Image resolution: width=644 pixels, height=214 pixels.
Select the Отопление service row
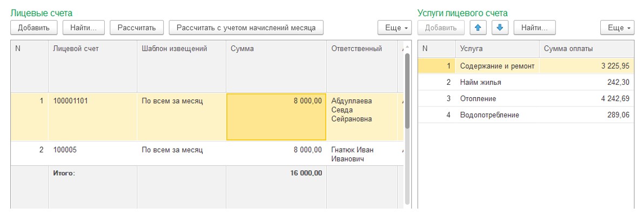click(x=526, y=98)
